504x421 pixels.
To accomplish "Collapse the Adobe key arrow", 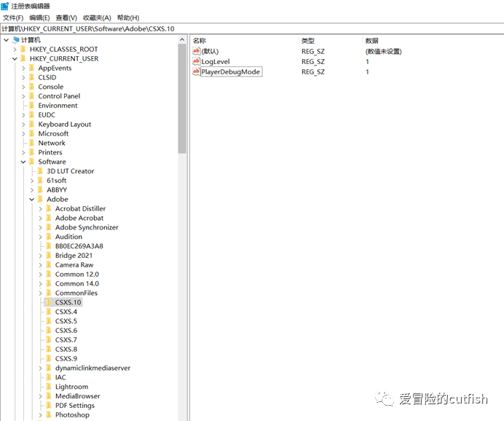I will 32,200.
